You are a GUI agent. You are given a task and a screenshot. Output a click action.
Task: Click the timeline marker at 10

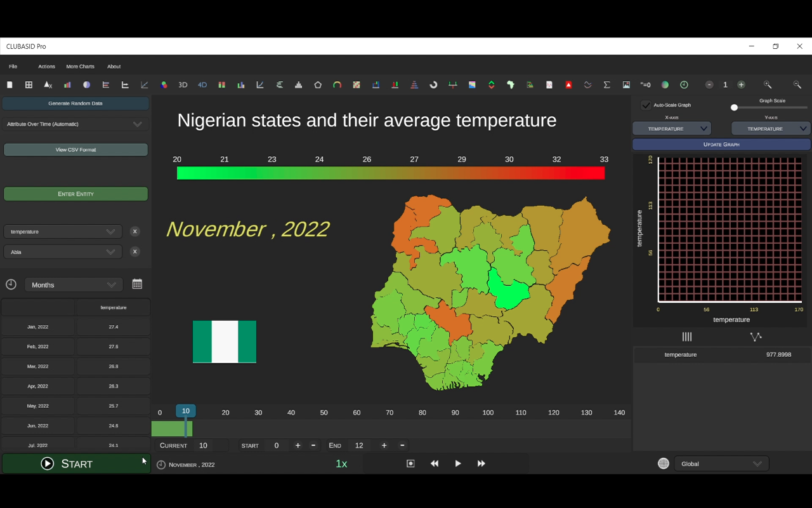tap(186, 411)
